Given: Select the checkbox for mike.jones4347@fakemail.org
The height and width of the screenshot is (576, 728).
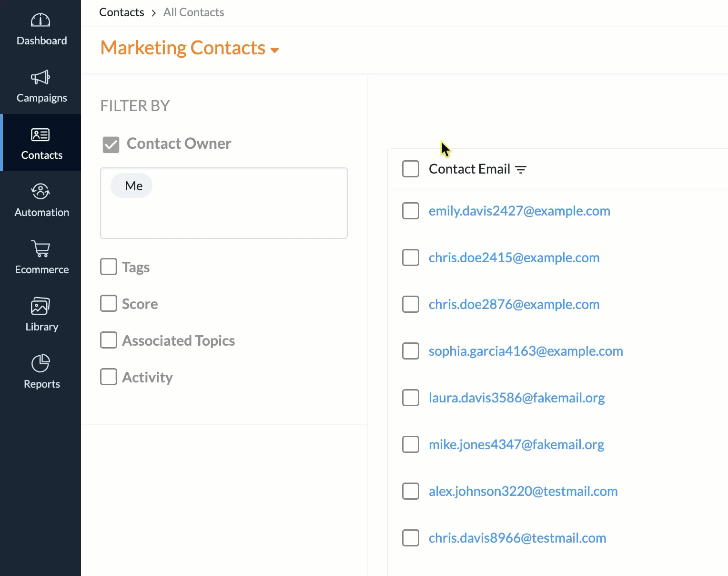Looking at the screenshot, I should point(411,444).
